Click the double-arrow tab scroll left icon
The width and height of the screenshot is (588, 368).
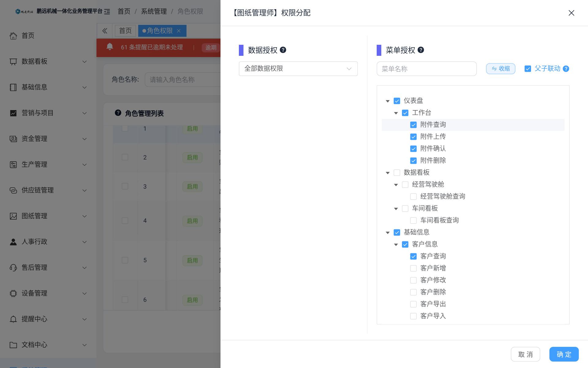click(x=105, y=31)
